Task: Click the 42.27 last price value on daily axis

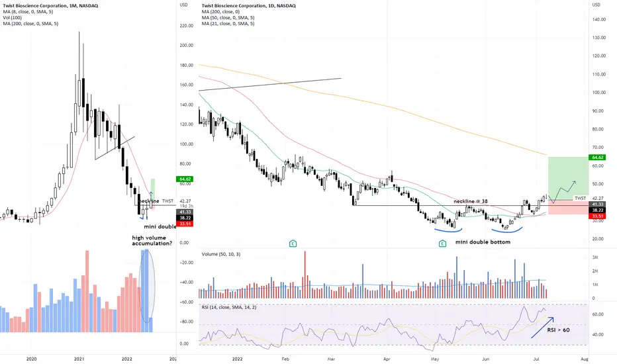Action: coord(598,199)
